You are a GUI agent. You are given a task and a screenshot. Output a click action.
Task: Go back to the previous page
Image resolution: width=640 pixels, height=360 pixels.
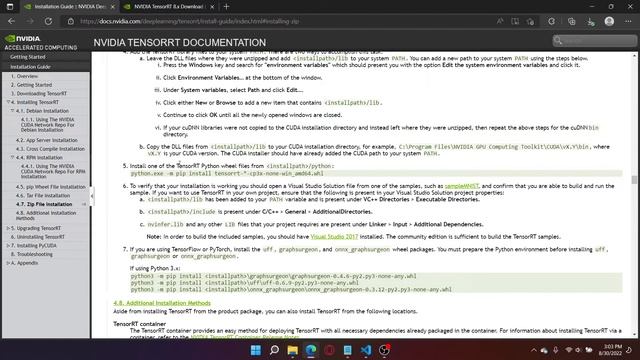(x=11, y=21)
